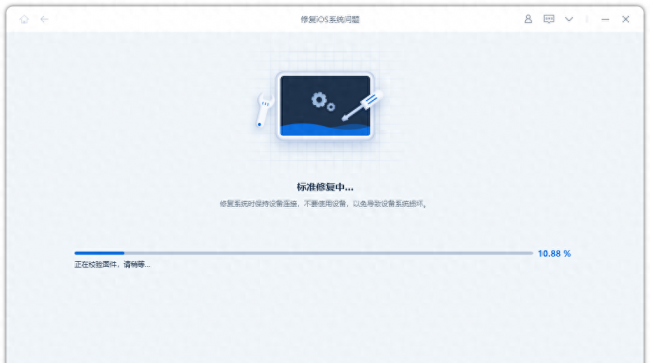Screen dimensions: 650x363
Task: Click the repair progress bar
Action: point(303,253)
